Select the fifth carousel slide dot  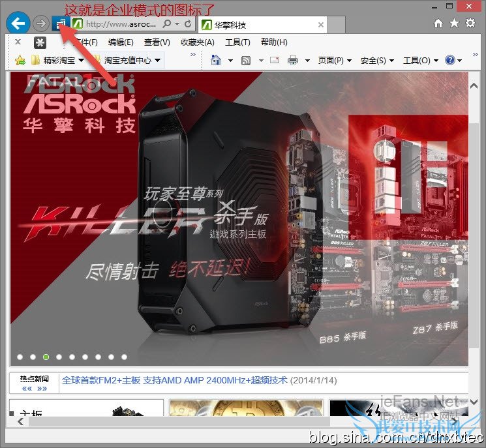coord(72,357)
